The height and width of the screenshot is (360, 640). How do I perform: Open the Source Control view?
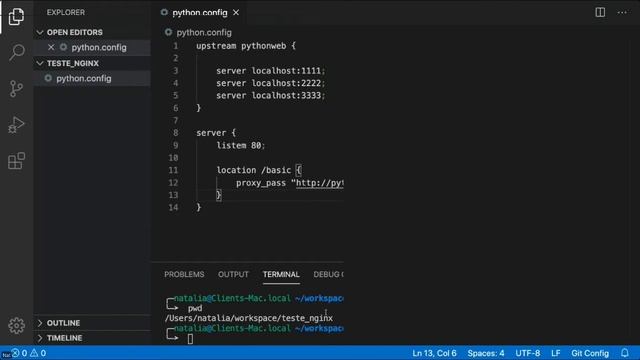pyautogui.click(x=16, y=88)
